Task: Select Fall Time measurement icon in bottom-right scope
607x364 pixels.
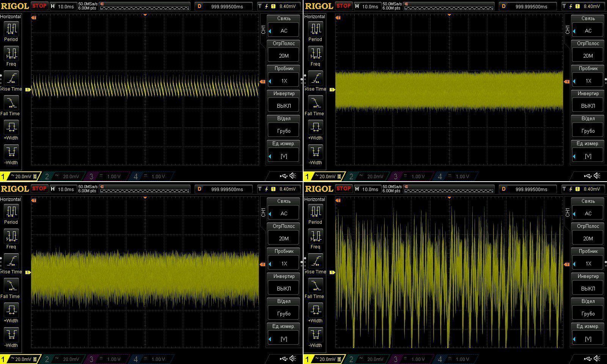Action: click(x=315, y=286)
